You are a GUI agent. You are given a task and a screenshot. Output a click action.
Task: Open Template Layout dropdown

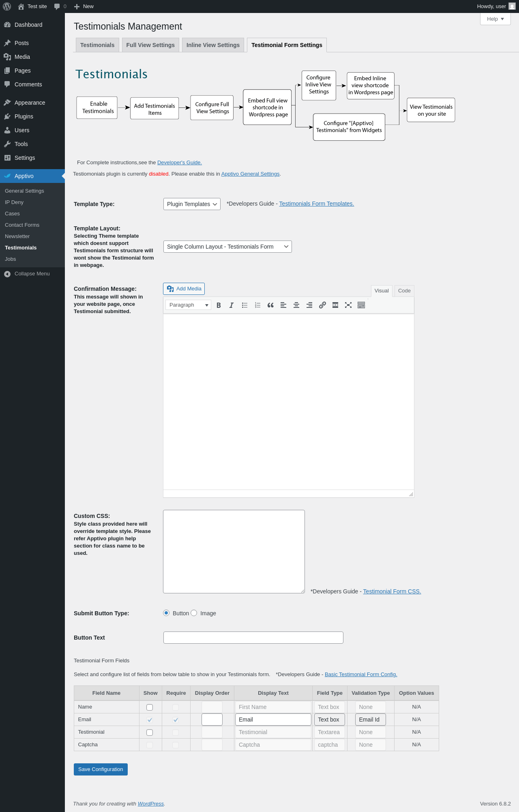coord(227,247)
